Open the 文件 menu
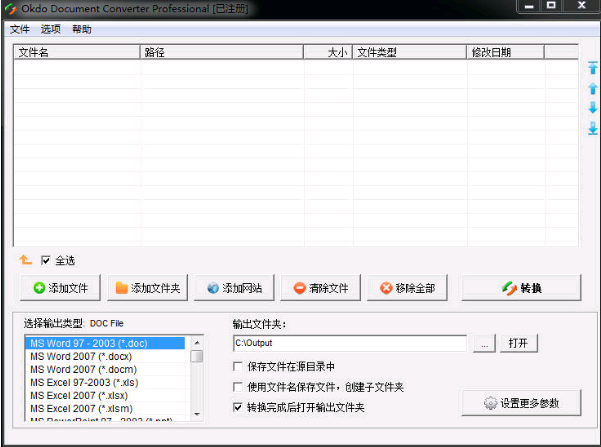This screenshot has width=601, height=447. pos(20,29)
